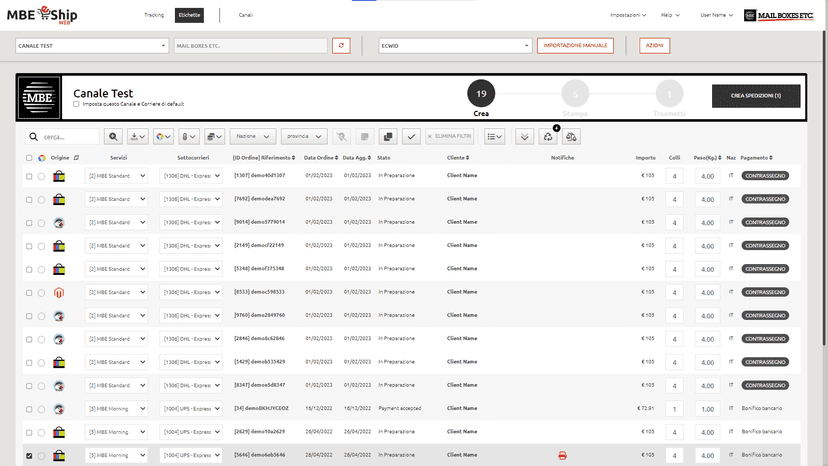Click the colorful origin icon in table header
The width and height of the screenshot is (828, 466).
pyautogui.click(x=42, y=158)
